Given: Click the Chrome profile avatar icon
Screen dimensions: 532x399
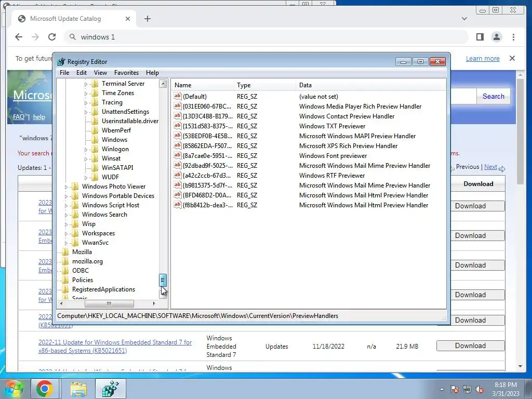Looking at the screenshot, I should [x=496, y=37].
